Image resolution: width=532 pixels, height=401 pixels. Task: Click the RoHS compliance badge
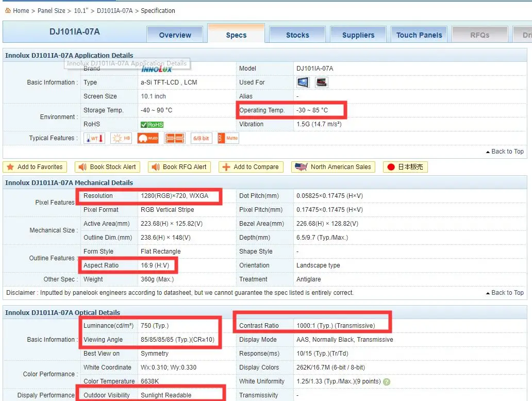click(x=152, y=125)
